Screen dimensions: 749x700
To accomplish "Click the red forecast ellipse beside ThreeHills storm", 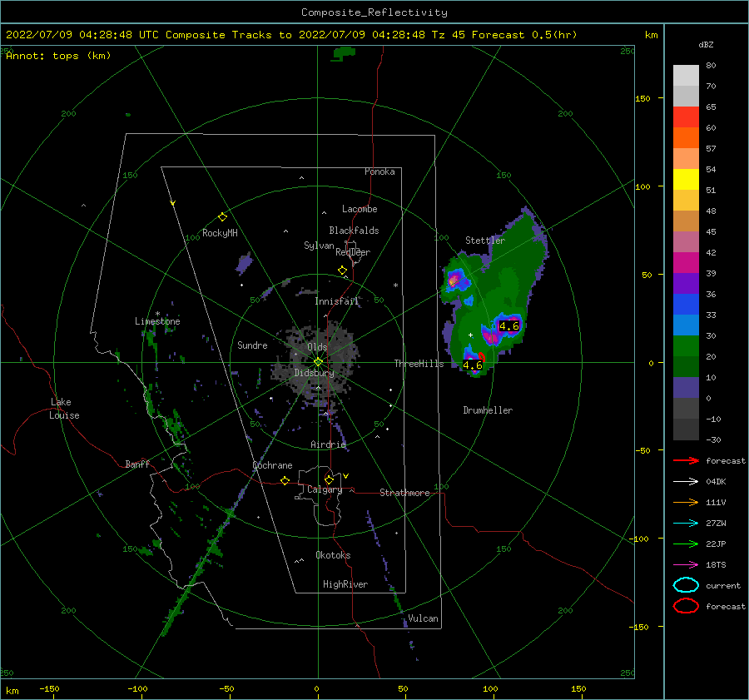I will coord(481,358).
